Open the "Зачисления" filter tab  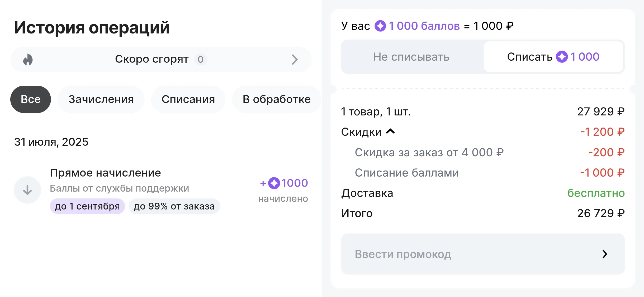(x=101, y=99)
